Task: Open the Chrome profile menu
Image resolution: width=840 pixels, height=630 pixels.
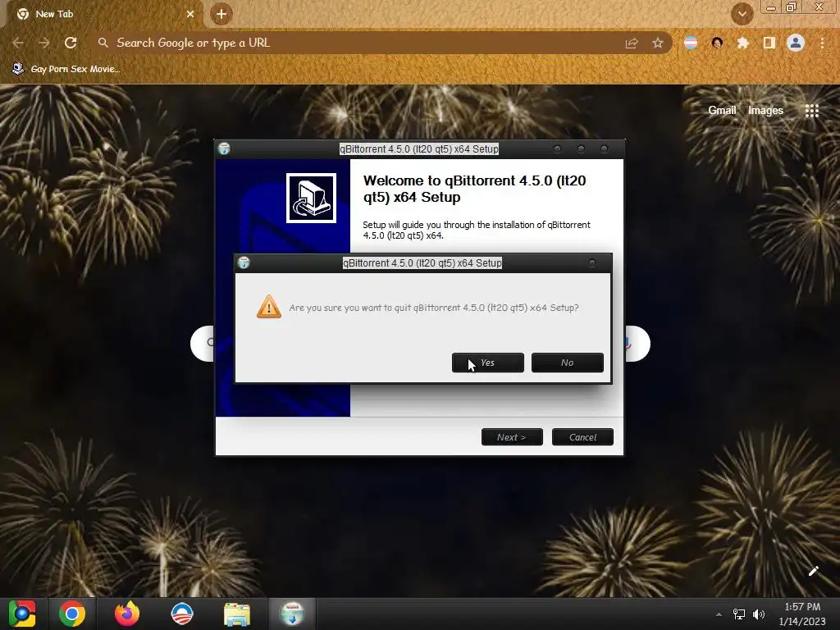Action: (x=796, y=43)
